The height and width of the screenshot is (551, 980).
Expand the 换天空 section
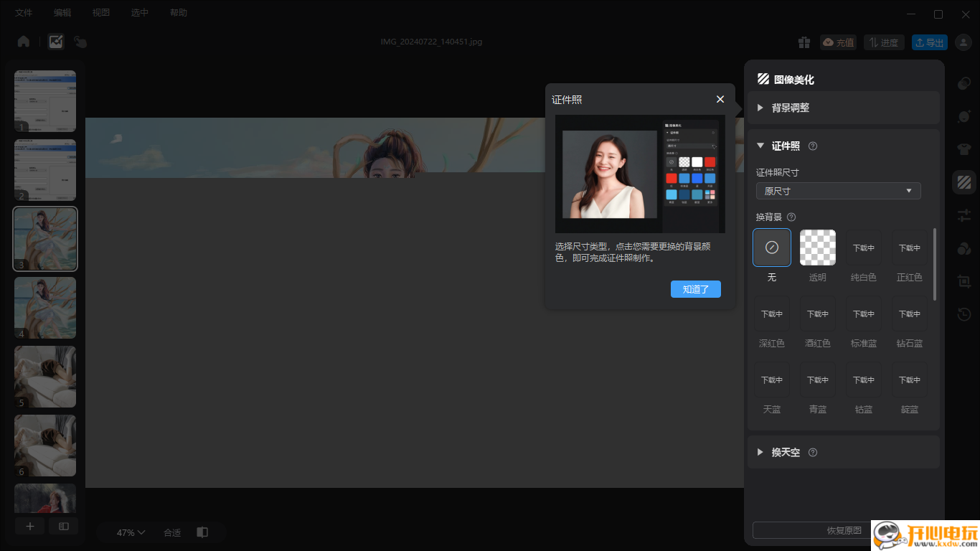tap(786, 452)
